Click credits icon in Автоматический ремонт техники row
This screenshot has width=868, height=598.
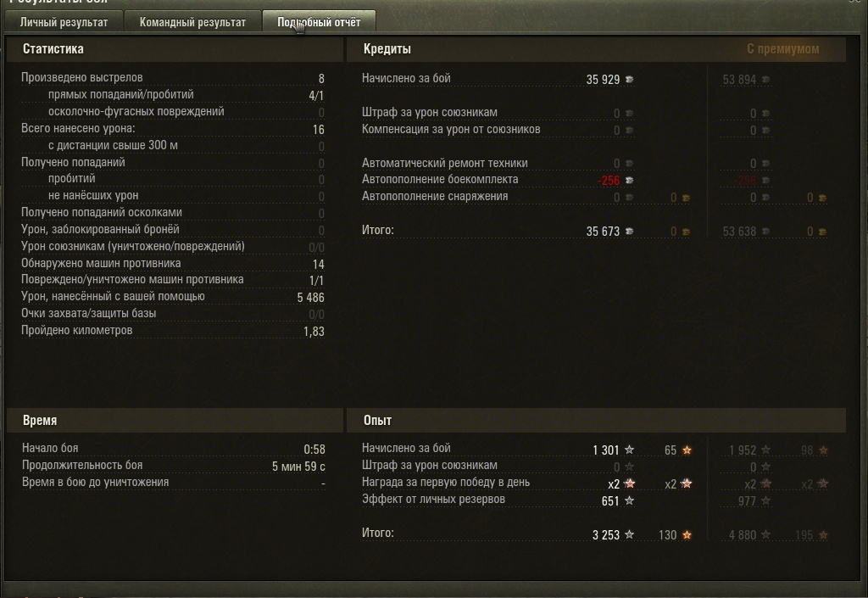(x=630, y=164)
